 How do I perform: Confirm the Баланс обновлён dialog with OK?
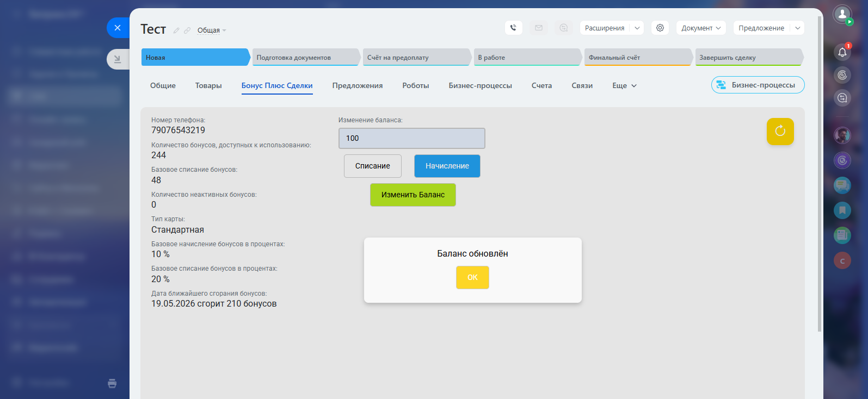click(x=472, y=277)
